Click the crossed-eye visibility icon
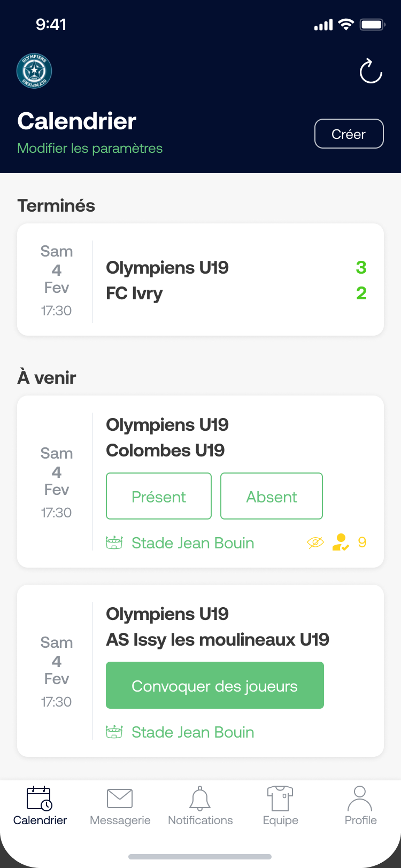Screen dimensions: 401x868 tap(315, 543)
